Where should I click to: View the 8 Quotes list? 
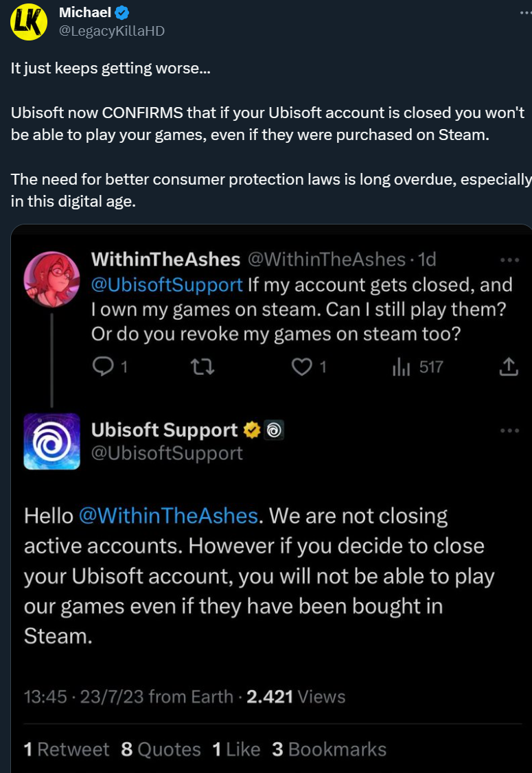coord(161,749)
